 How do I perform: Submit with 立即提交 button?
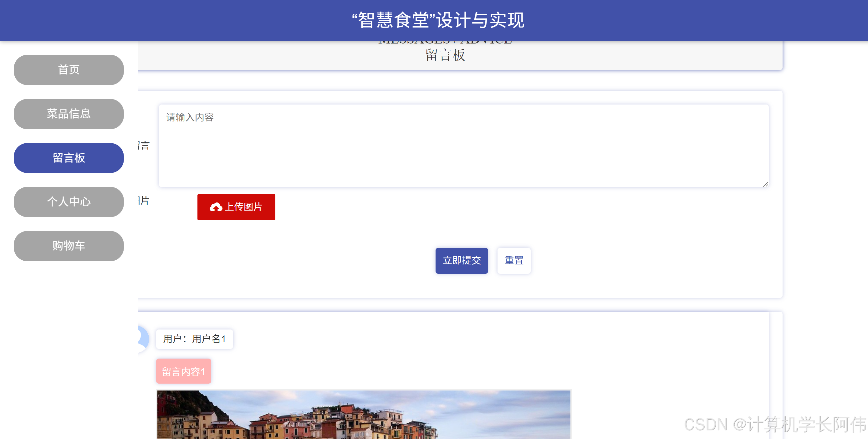point(461,260)
